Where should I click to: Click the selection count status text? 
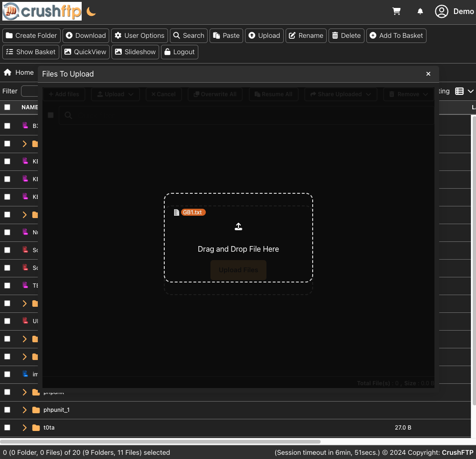(86, 452)
